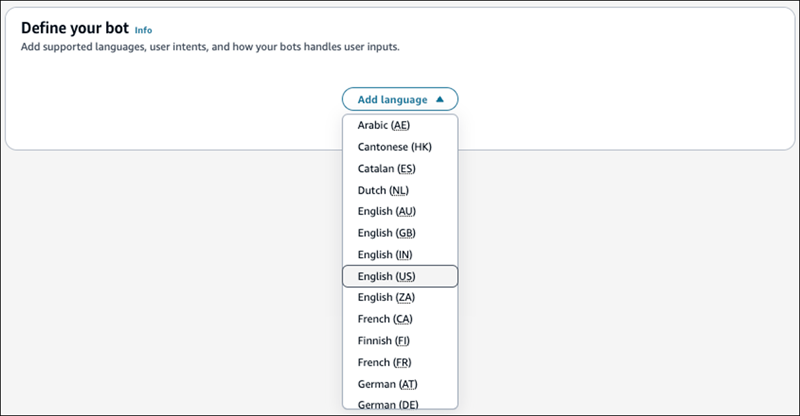Open the Info link beside the heading

pos(143,31)
